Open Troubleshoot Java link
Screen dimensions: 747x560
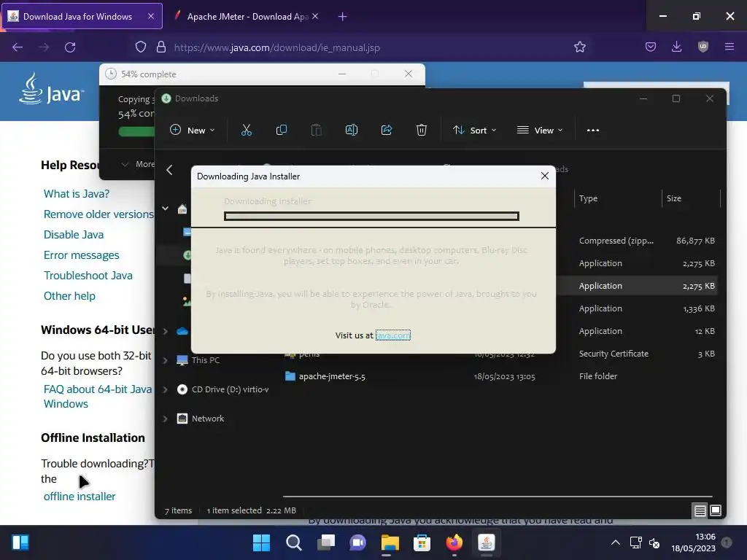[x=88, y=275]
